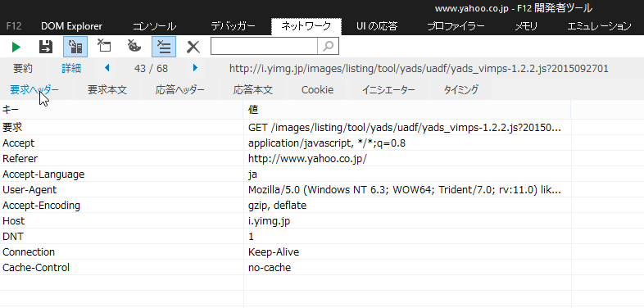Image resolution: width=644 pixels, height=308 pixels.
Task: Click the Mozilla/5.0 user agent value
Action: [407, 190]
